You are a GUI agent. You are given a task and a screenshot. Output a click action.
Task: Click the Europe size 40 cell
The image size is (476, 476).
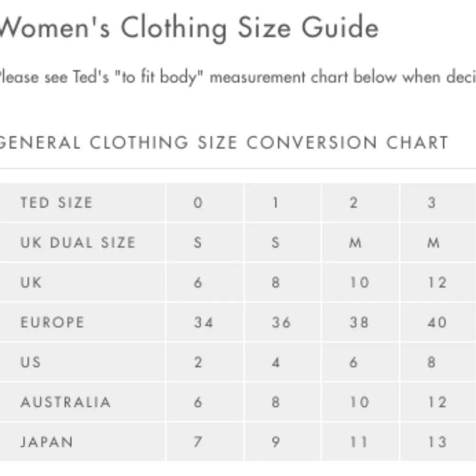click(436, 323)
